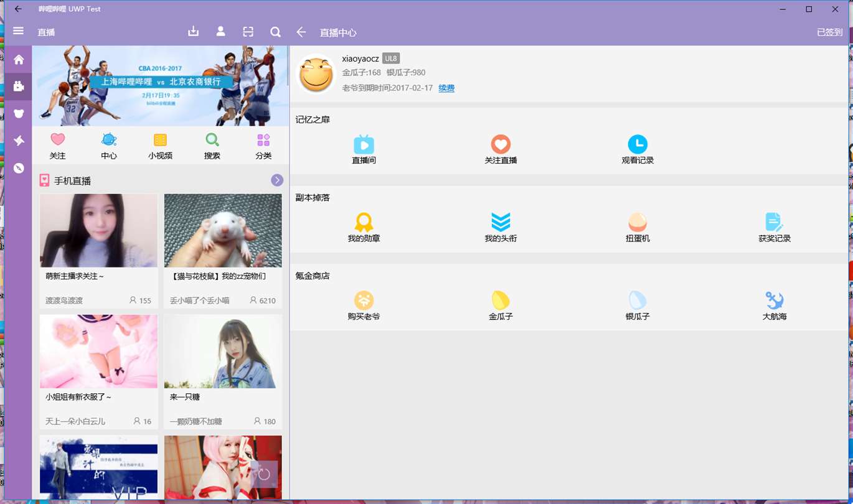Image resolution: width=853 pixels, height=504 pixels.
Task: Open 搜索 shortcut under banner
Action: tap(212, 147)
